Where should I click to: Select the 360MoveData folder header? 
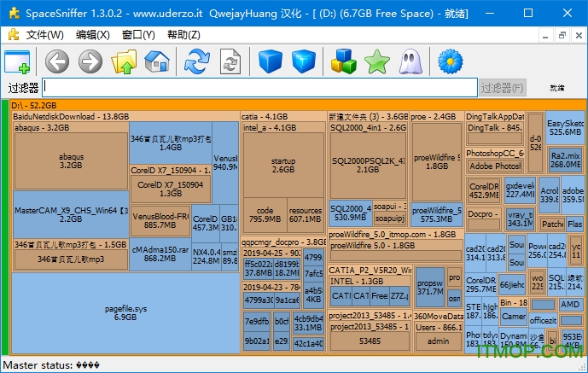pyautogui.click(x=439, y=317)
